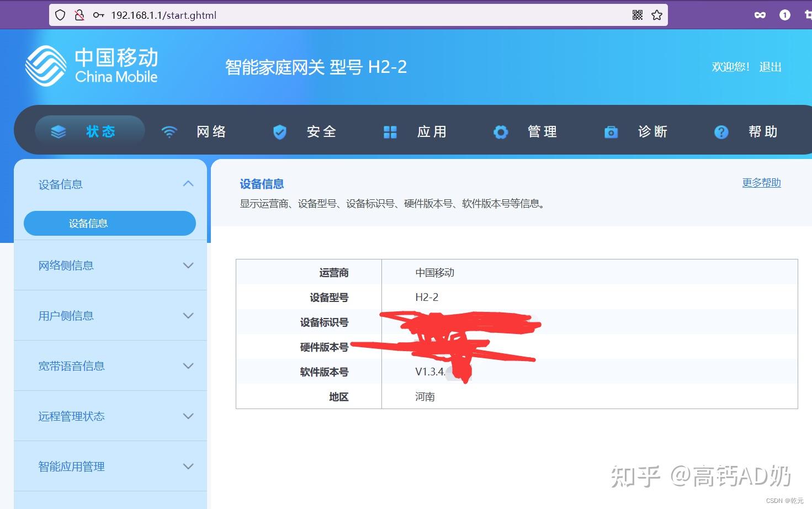Click the 硬件版本号 label
Screen dimensions: 812x509
(324, 347)
